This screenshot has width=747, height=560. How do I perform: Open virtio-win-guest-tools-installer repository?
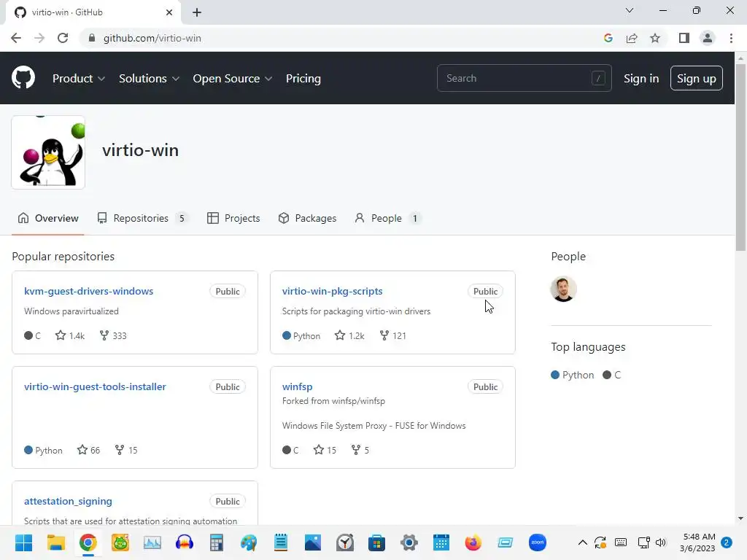click(x=95, y=386)
